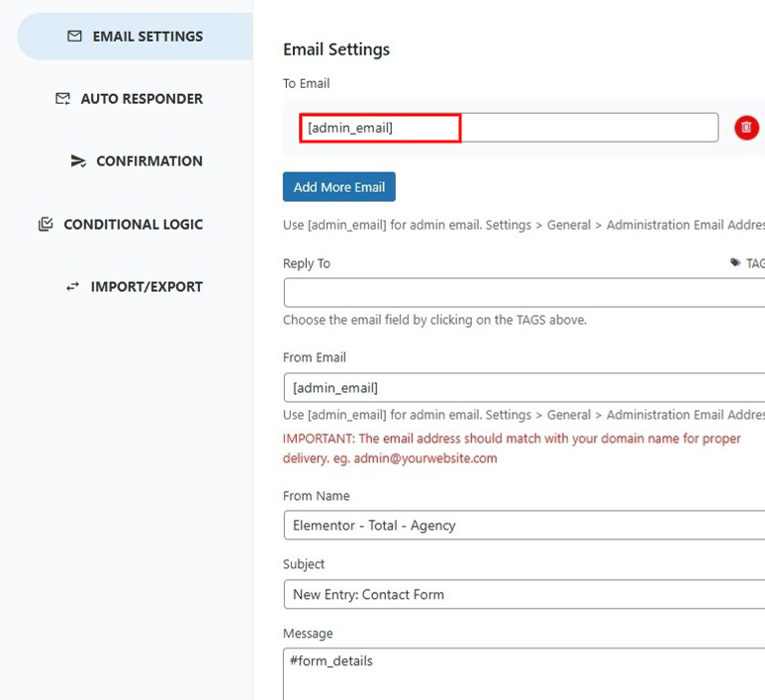The width and height of the screenshot is (765, 700).
Task: Click the Subject field with New Entry text
Action: click(x=525, y=594)
